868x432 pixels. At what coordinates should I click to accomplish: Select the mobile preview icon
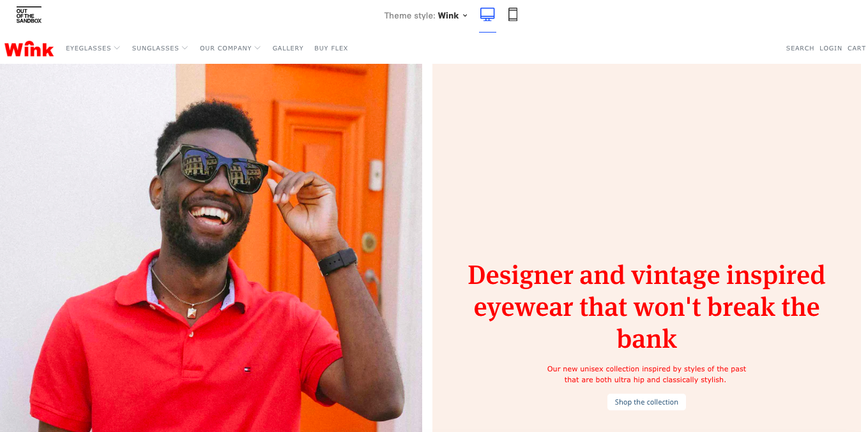pos(513,13)
